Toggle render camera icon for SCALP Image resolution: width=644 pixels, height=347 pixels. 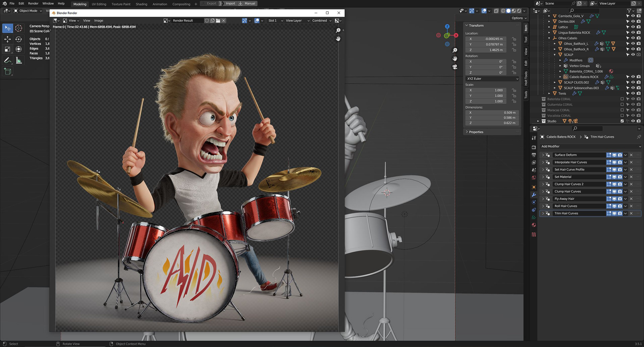[x=639, y=55]
